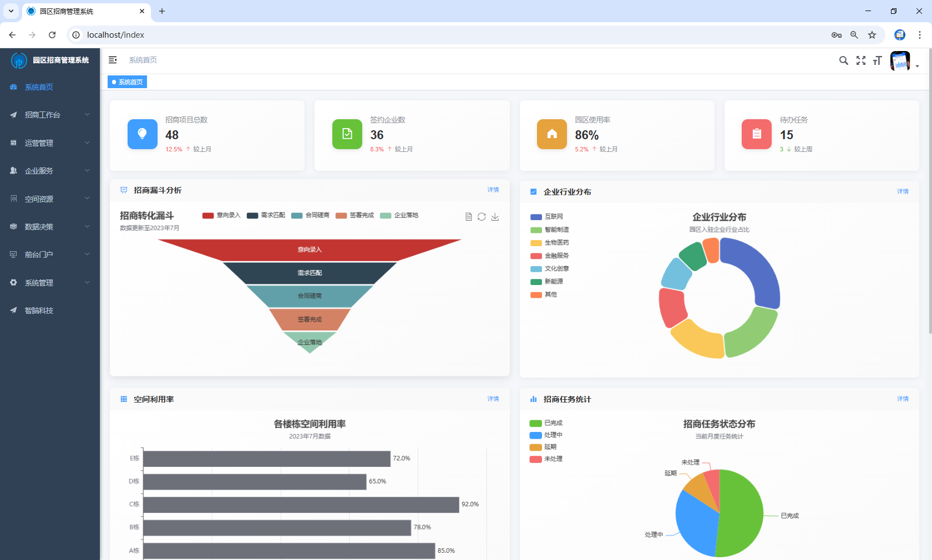
Task: Click the blue lightbulb project total icon
Action: pos(143,134)
